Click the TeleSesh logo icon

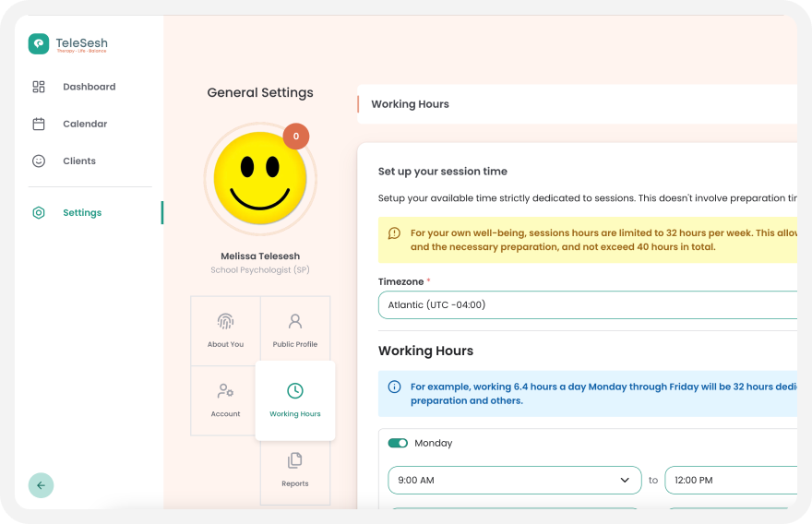[39, 43]
